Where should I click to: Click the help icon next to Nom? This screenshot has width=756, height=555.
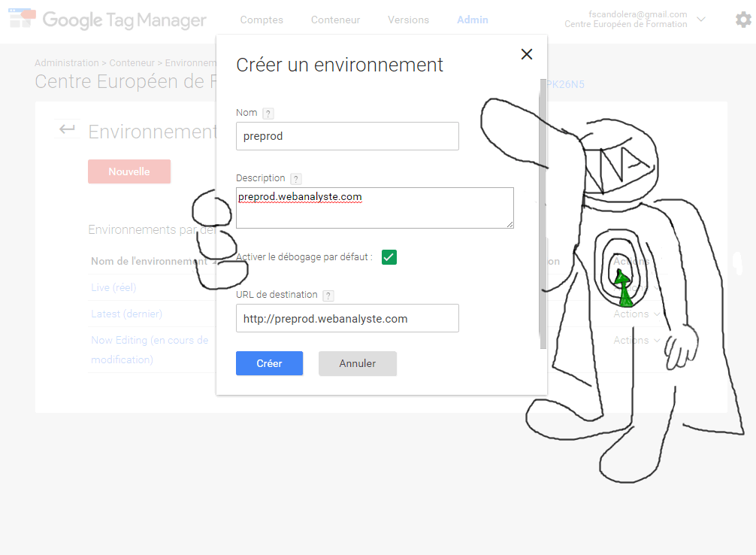[268, 114]
